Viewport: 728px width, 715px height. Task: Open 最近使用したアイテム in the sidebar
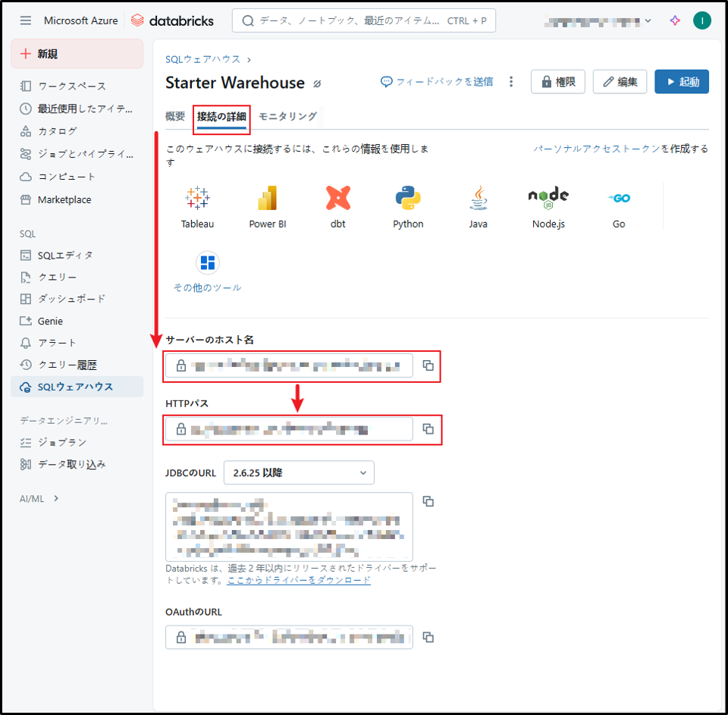[77, 108]
